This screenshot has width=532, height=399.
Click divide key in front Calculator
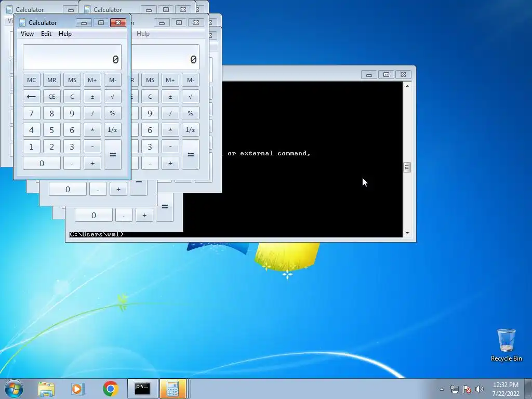point(92,113)
